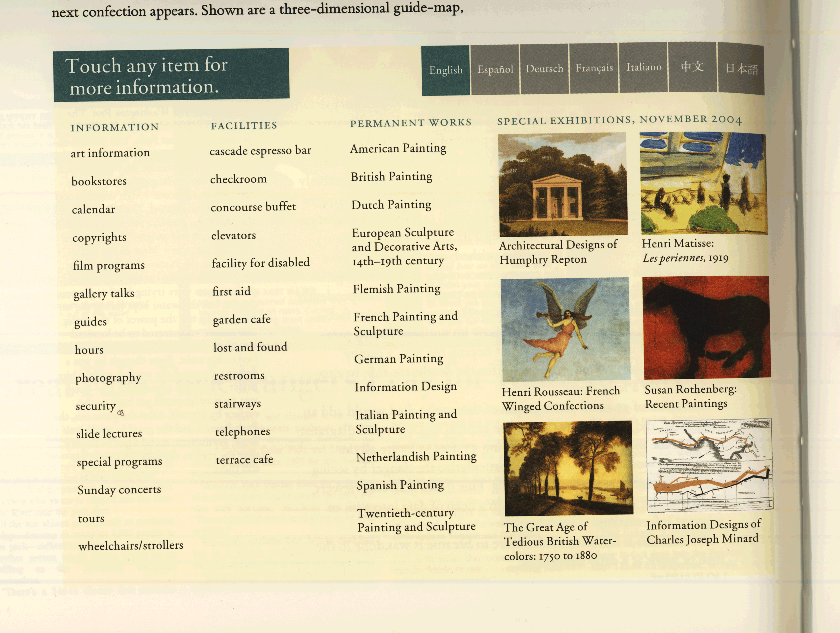Screen dimensions: 840x633
Task: Open Dutch Painting permanent works
Action: 391,205
